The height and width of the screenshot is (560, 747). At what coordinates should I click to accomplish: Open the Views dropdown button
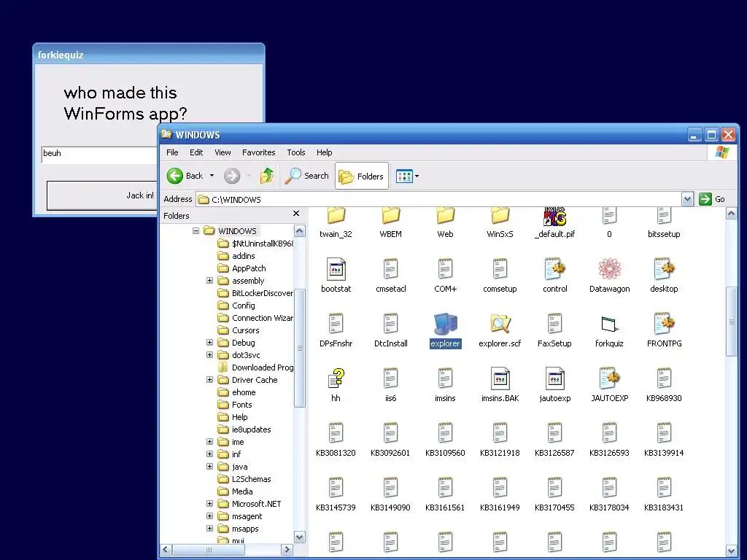pyautogui.click(x=407, y=176)
